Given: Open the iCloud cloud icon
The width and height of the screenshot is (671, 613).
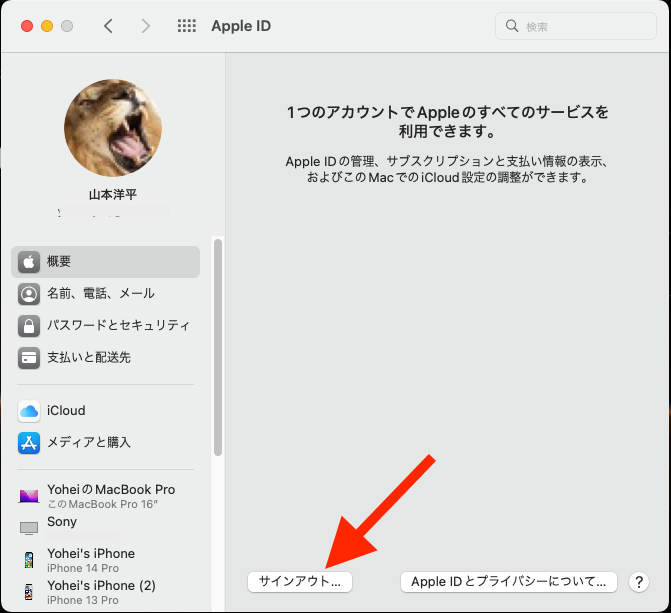Looking at the screenshot, I should pos(29,411).
